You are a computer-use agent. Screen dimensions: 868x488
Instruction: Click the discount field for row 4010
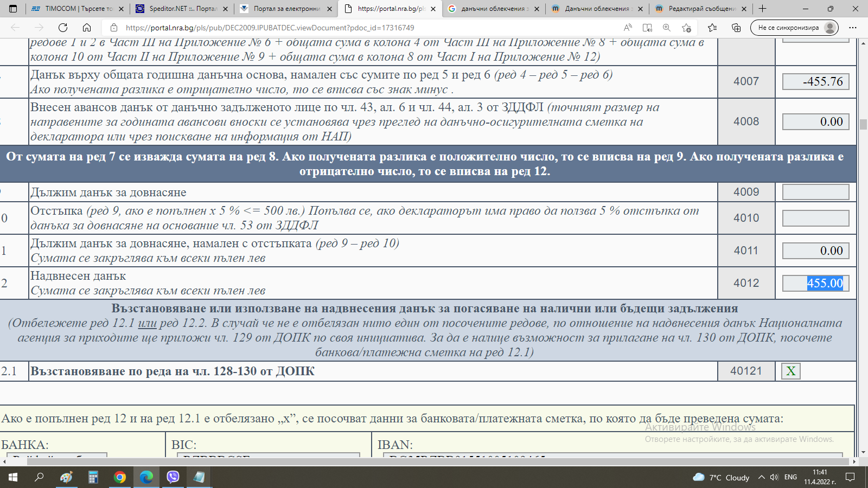[815, 218]
